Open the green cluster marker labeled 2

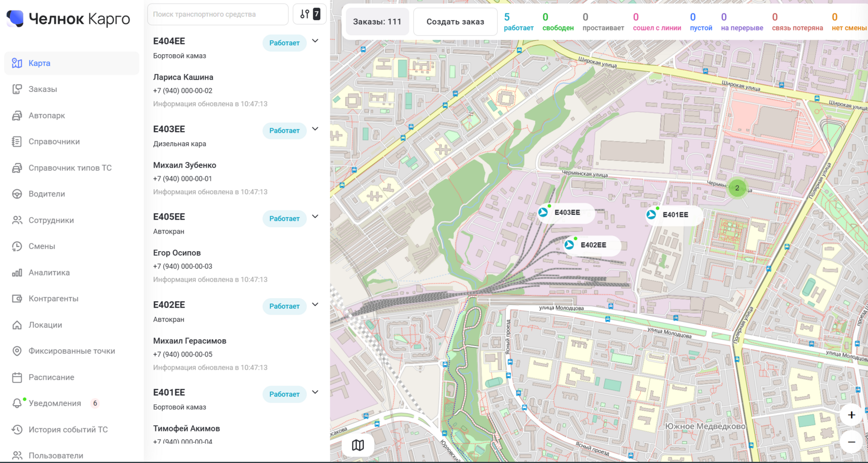[x=737, y=188]
